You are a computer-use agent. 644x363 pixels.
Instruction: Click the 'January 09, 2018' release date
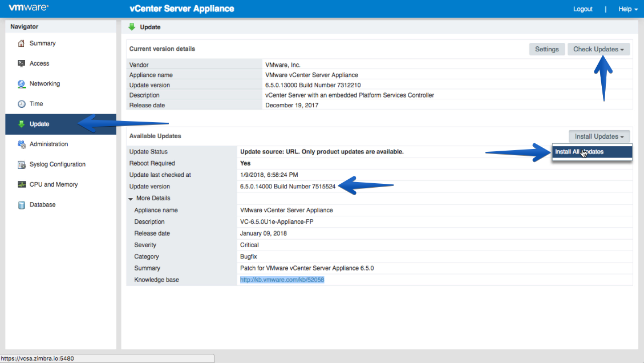[x=264, y=233]
